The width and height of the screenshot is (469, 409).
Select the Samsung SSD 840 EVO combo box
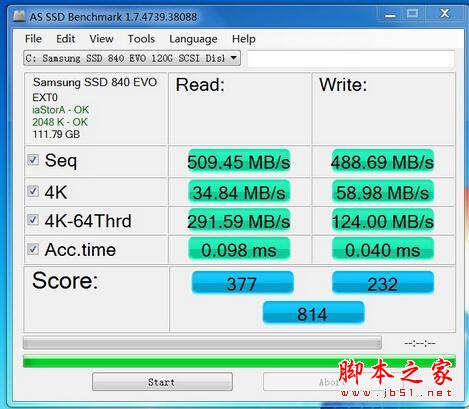pos(132,58)
